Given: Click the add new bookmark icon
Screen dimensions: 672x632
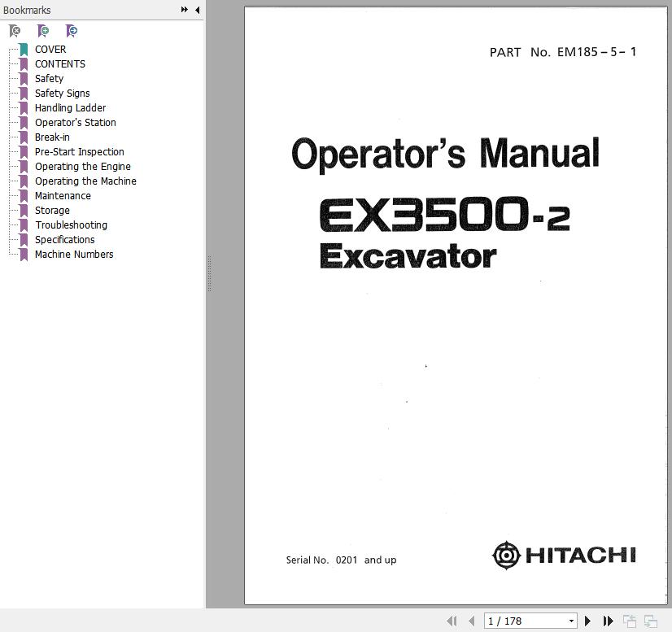Looking at the screenshot, I should pyautogui.click(x=43, y=30).
